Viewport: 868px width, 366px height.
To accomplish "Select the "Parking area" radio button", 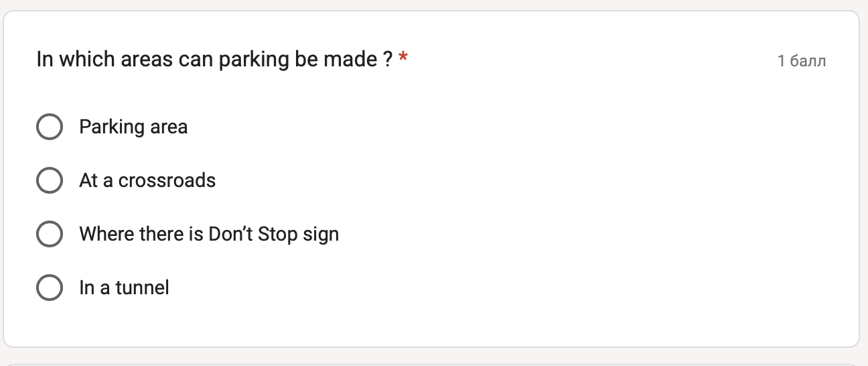I will [50, 127].
